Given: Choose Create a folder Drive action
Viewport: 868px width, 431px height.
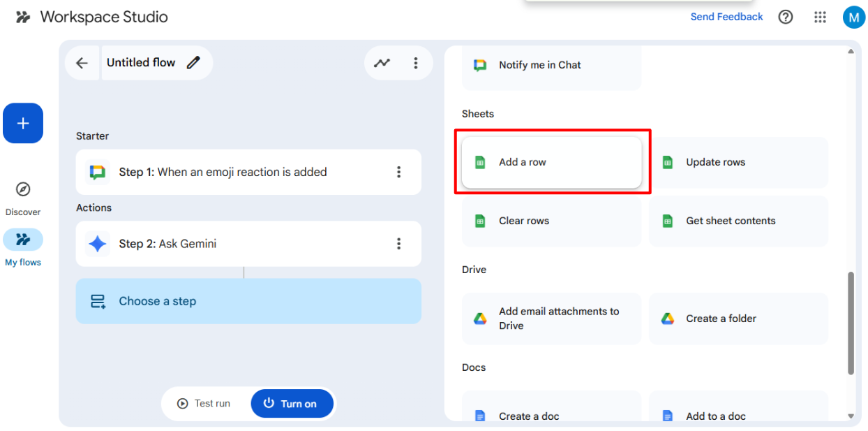Looking at the screenshot, I should click(x=738, y=319).
